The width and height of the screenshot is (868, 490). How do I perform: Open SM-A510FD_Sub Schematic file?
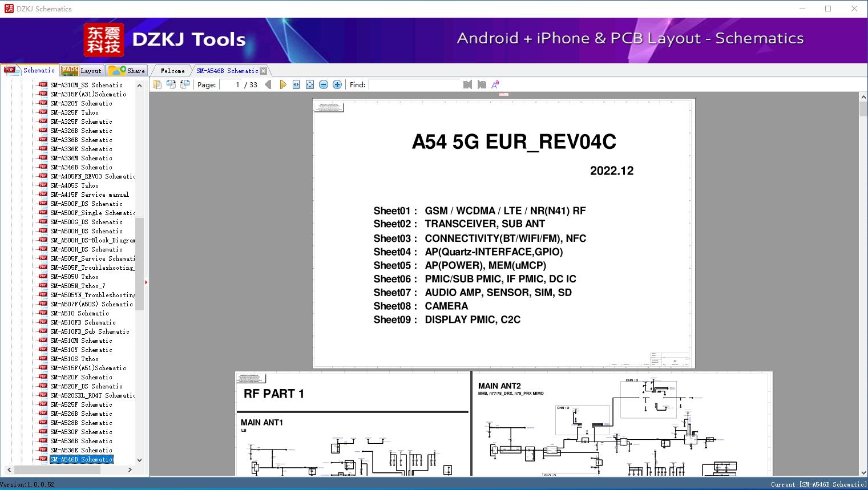[x=90, y=331]
